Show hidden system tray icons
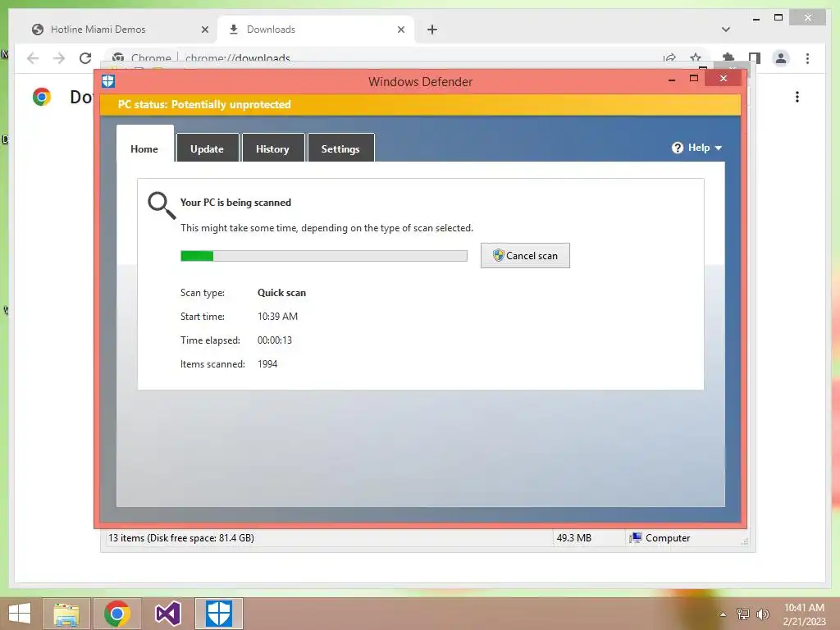This screenshot has width=840, height=630. [724, 614]
